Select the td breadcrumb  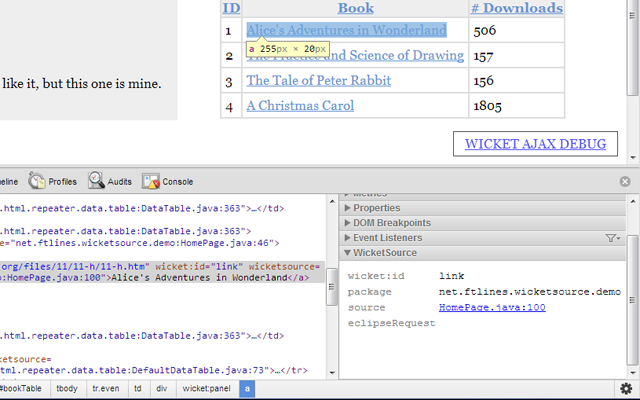(x=138, y=389)
